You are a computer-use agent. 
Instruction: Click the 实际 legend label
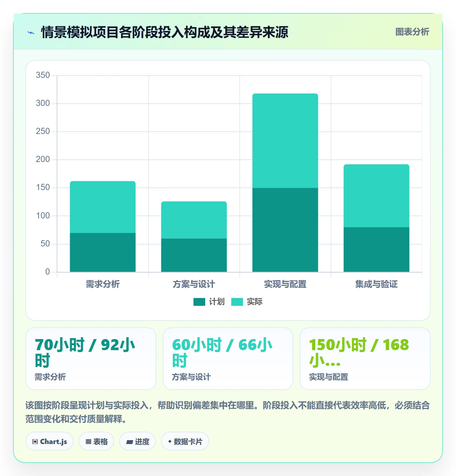(255, 302)
